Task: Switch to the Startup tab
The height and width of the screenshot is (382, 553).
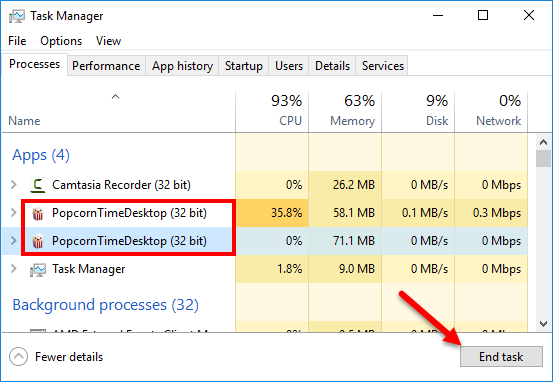Action: tap(244, 66)
